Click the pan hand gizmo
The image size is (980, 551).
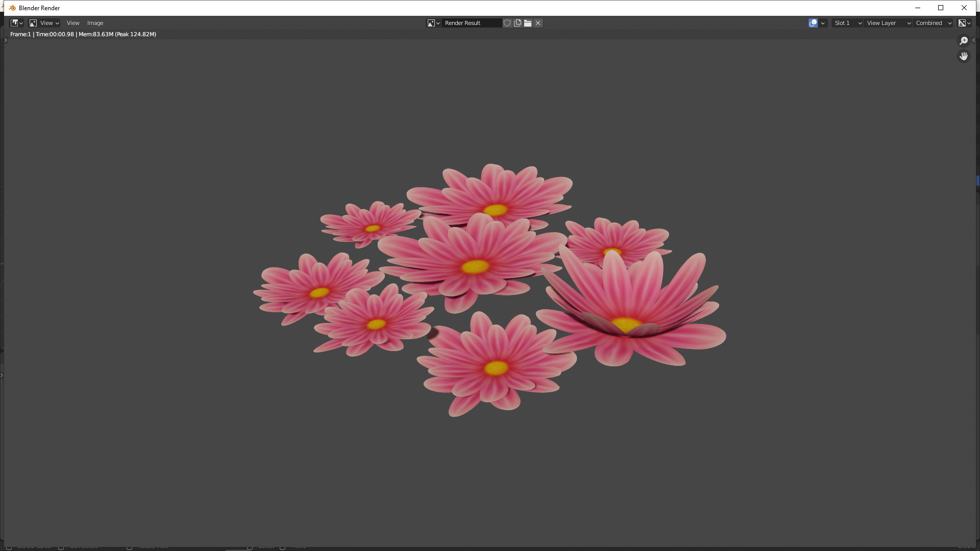point(964,56)
